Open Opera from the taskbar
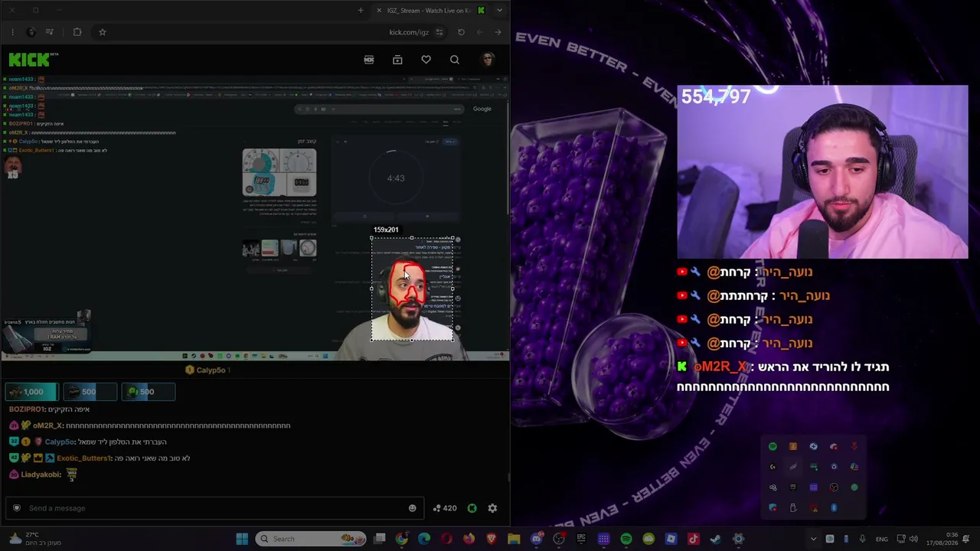 [446, 539]
